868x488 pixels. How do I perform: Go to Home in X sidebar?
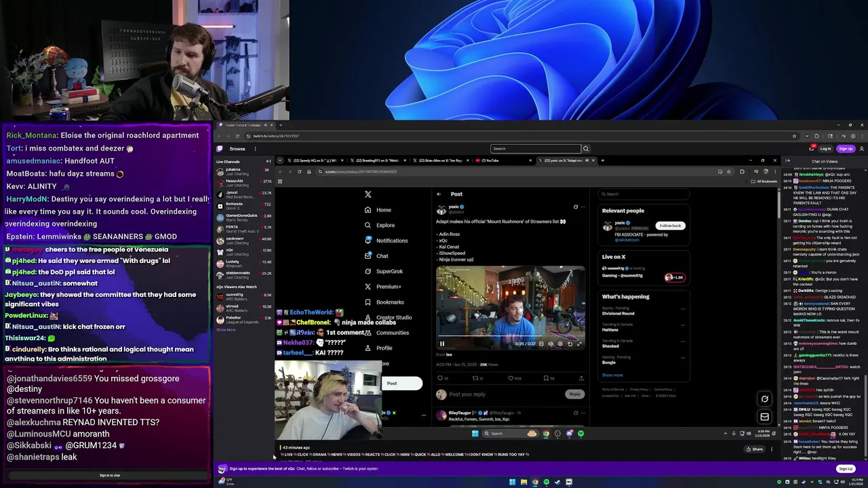pyautogui.click(x=378, y=210)
